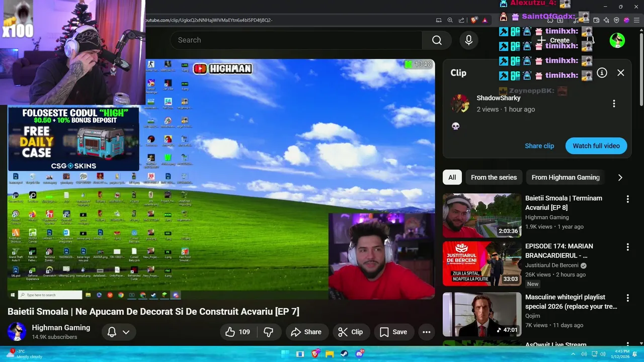644x362 pixels.
Task: Open options menu for Terminam Acvariul video
Action: (x=627, y=199)
